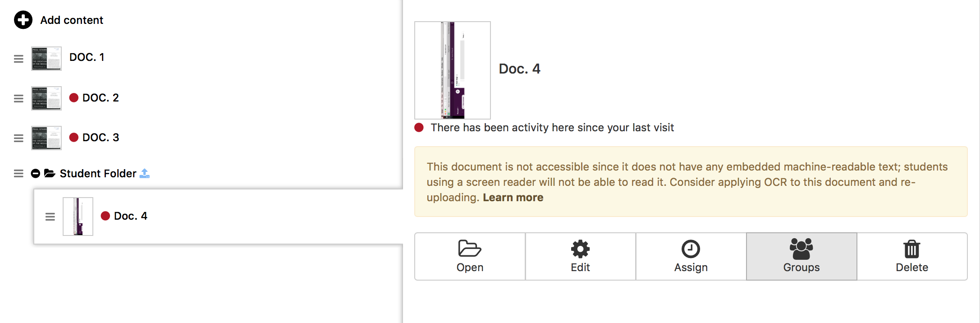Select DOC. 2 in the content list

(100, 98)
